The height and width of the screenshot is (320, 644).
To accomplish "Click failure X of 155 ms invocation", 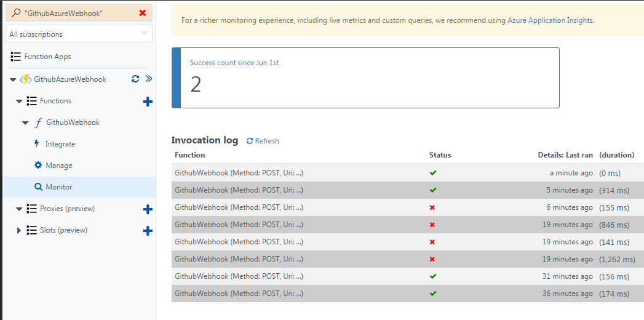I will 432,207.
